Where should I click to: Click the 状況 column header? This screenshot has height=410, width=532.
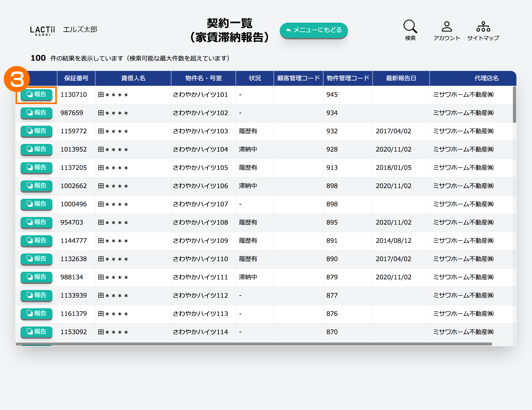tap(255, 78)
